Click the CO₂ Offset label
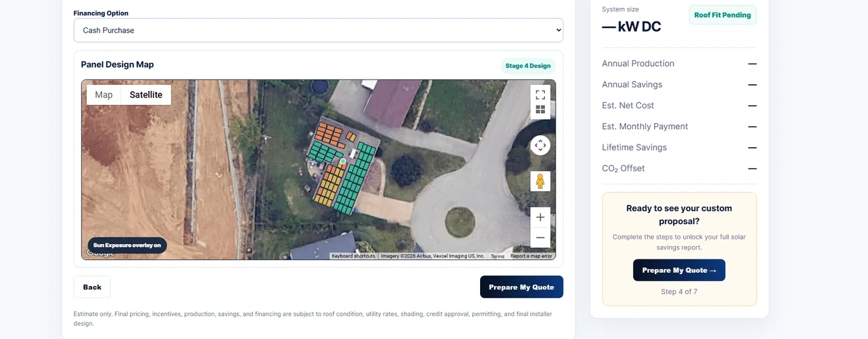 [x=623, y=168]
